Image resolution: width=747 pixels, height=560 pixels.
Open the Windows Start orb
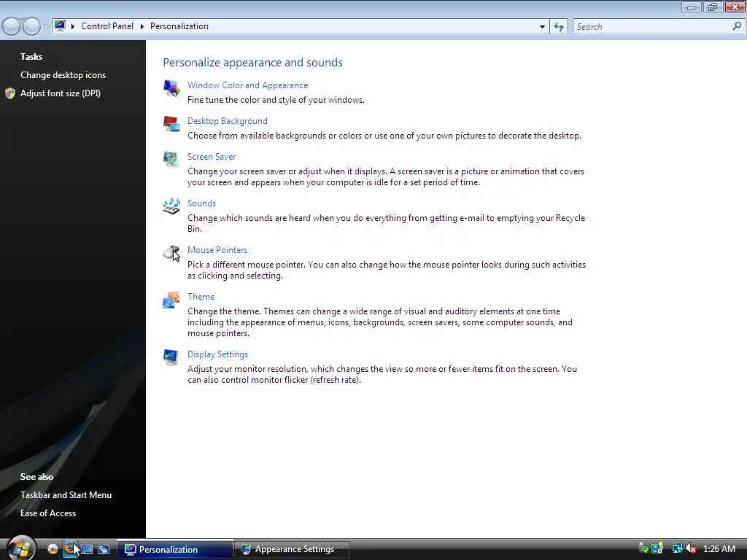21,548
